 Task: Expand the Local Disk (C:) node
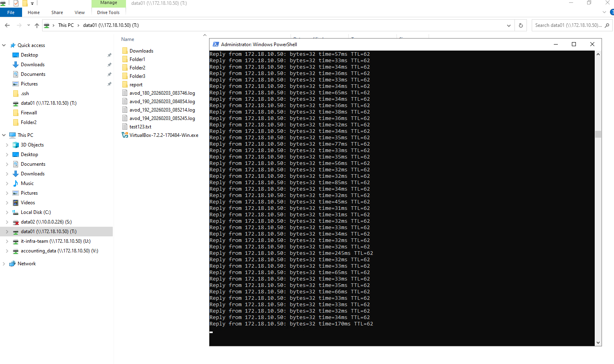pyautogui.click(x=7, y=212)
